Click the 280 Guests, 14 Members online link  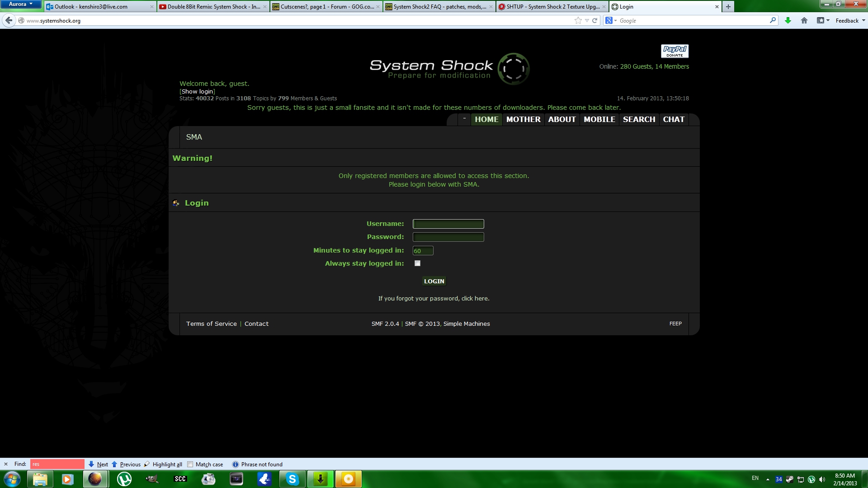pos(655,66)
